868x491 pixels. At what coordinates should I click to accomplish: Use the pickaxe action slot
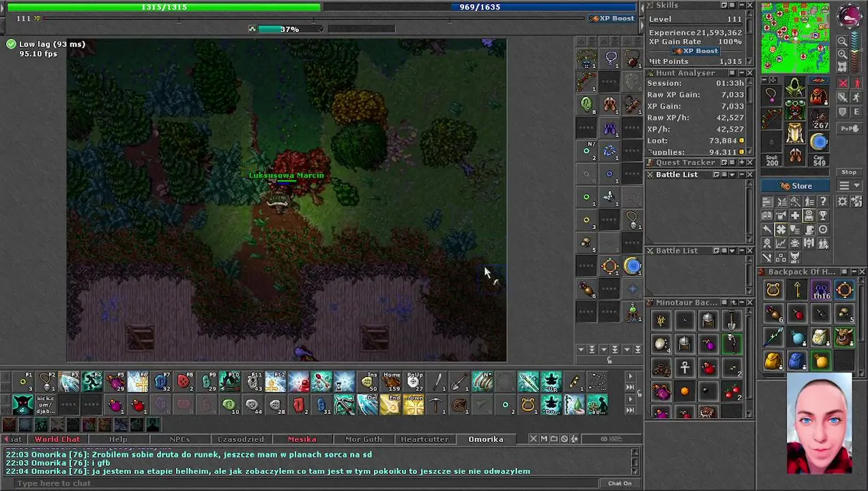tap(436, 404)
